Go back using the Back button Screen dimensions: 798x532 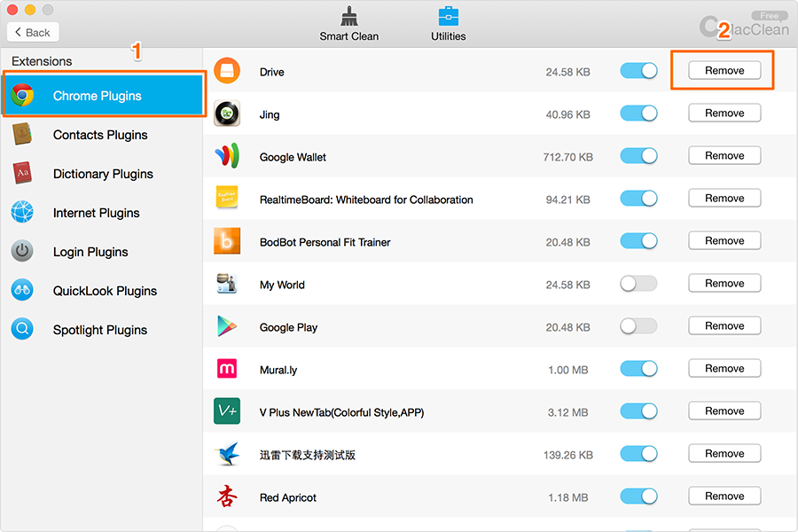tap(33, 32)
